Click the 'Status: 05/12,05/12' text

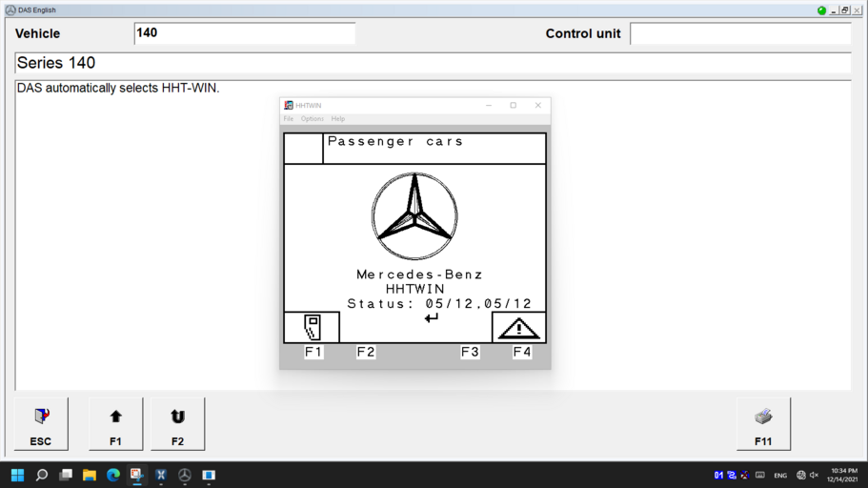(x=439, y=303)
